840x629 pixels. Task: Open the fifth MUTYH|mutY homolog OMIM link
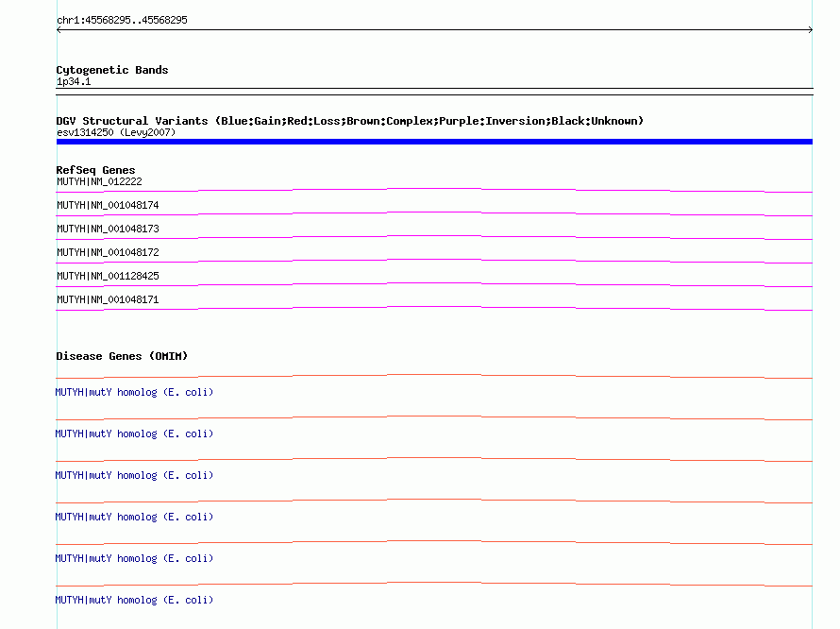(x=134, y=559)
